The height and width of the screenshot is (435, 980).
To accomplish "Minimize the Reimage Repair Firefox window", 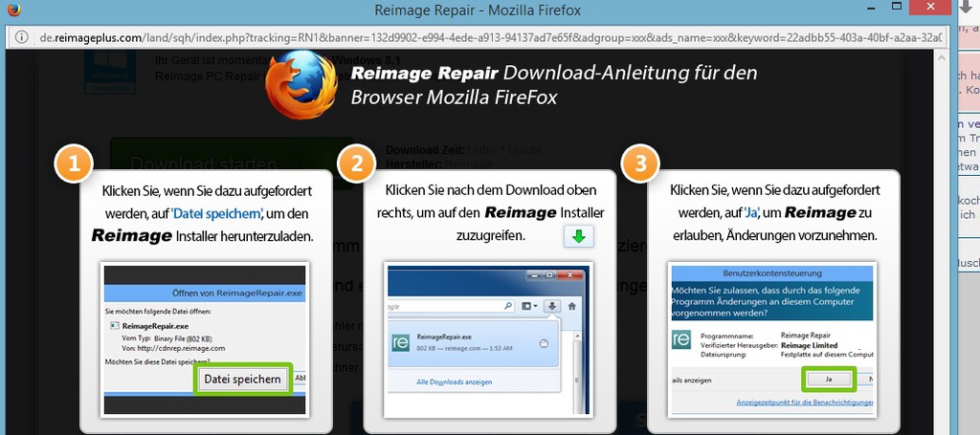I will pos(871,7).
